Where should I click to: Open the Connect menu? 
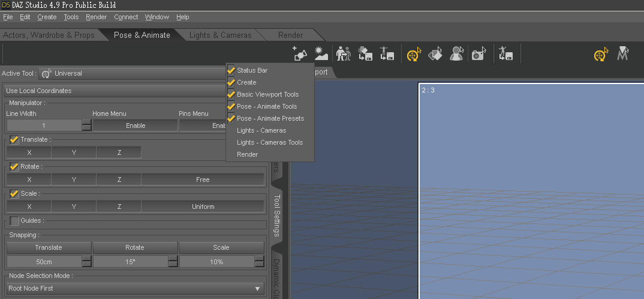[126, 17]
